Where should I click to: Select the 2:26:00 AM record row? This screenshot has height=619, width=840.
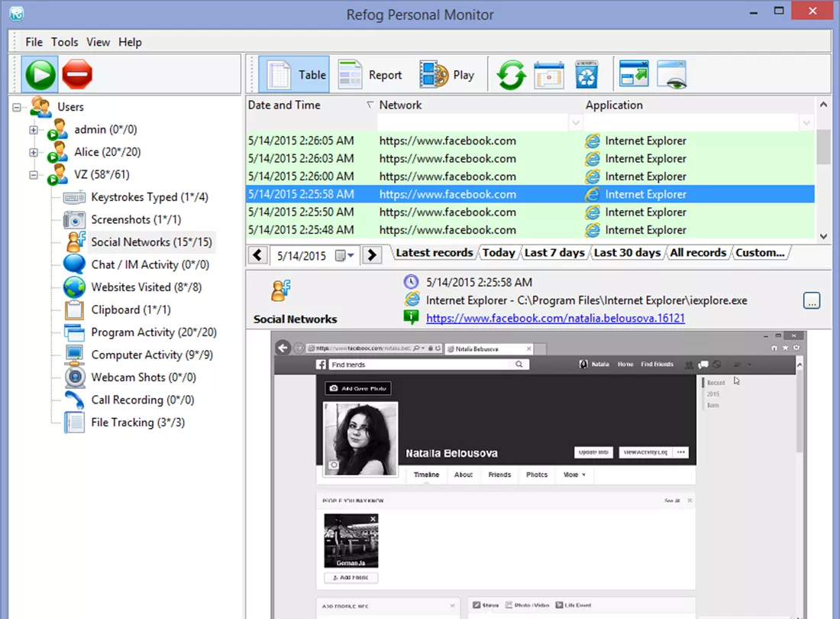click(531, 177)
